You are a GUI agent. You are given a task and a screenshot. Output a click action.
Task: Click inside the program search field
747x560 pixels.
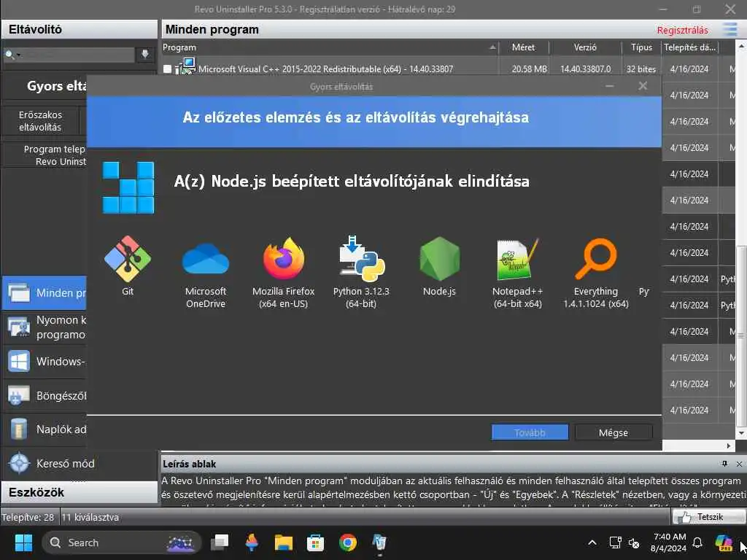76,55
